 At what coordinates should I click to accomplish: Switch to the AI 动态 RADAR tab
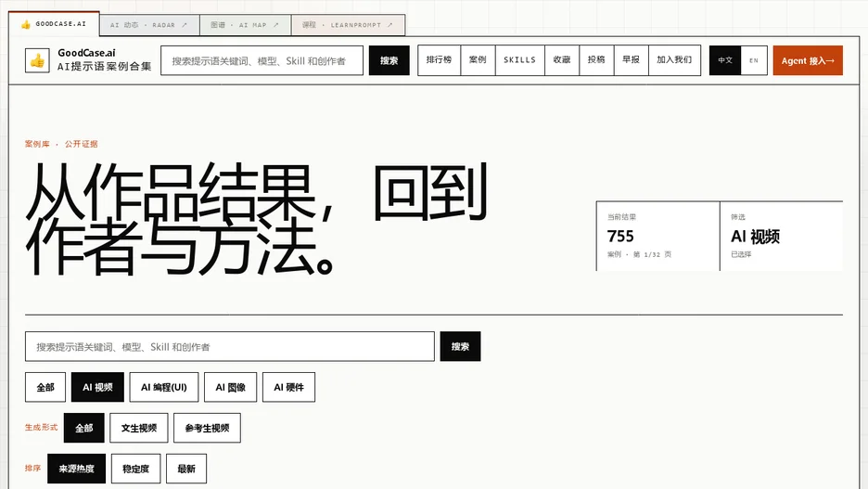click(x=149, y=25)
